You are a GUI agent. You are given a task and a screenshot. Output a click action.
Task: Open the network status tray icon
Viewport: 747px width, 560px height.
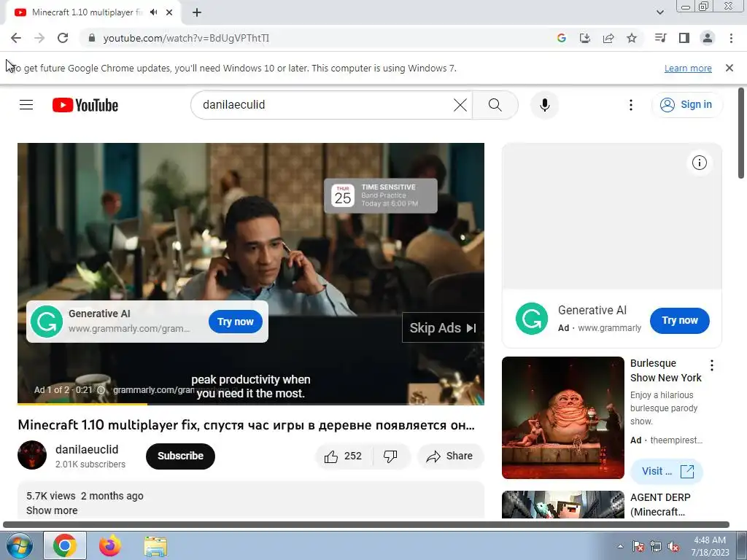(656, 546)
